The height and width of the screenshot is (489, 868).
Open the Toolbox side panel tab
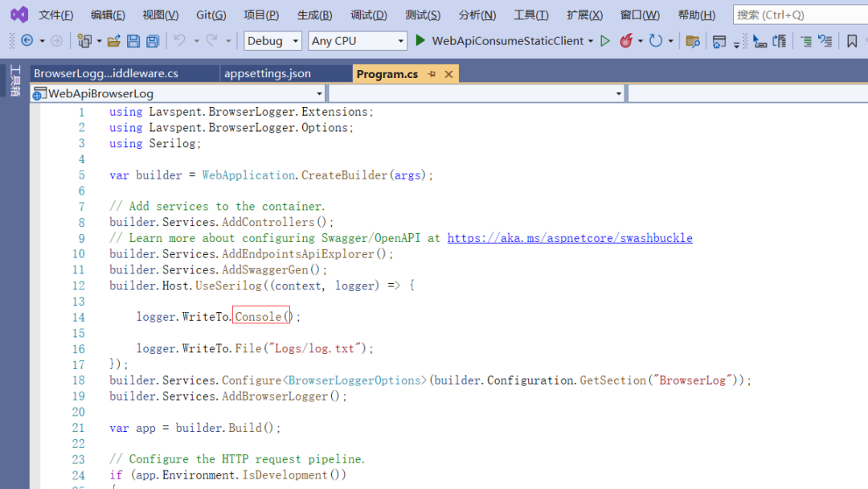[15, 80]
